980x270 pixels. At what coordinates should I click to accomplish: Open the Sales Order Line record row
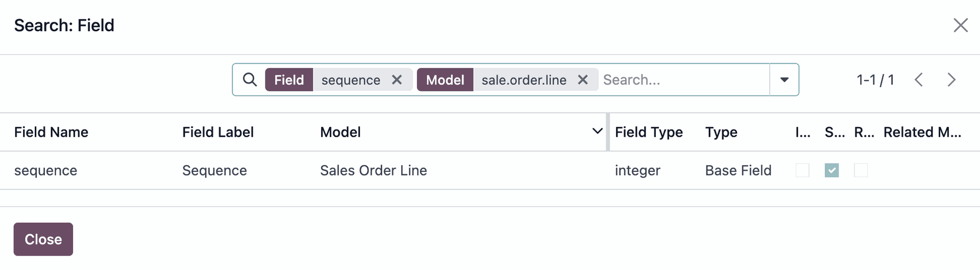(490, 170)
